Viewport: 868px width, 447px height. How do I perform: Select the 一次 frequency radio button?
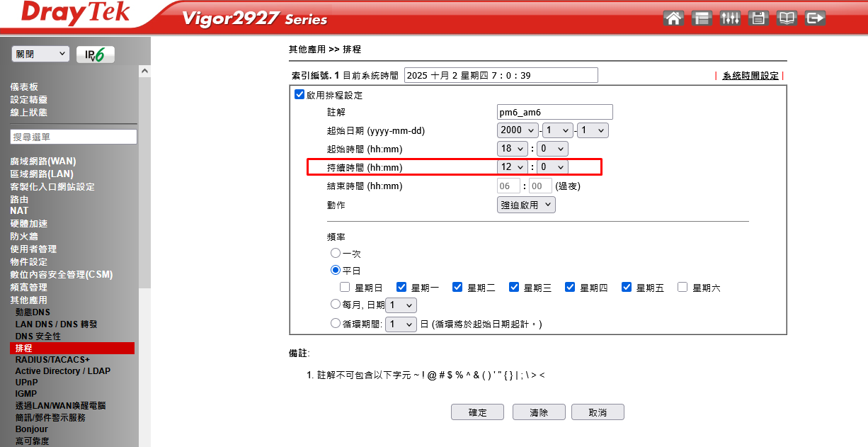click(x=336, y=253)
